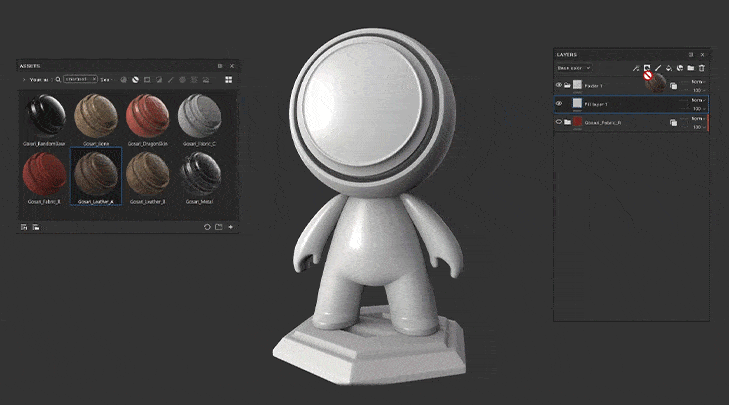
Task: Click the new folder icon at Assets bottom
Action: pyautogui.click(x=219, y=227)
